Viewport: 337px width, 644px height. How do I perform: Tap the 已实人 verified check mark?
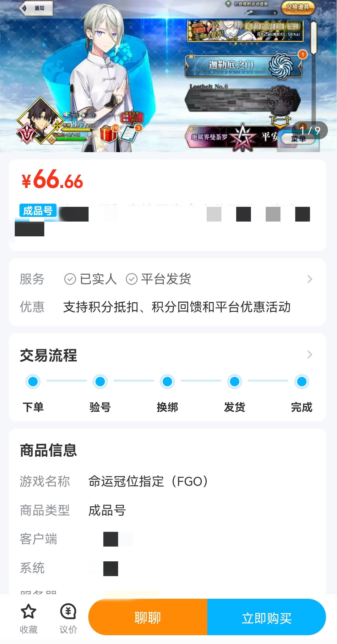tap(70, 279)
